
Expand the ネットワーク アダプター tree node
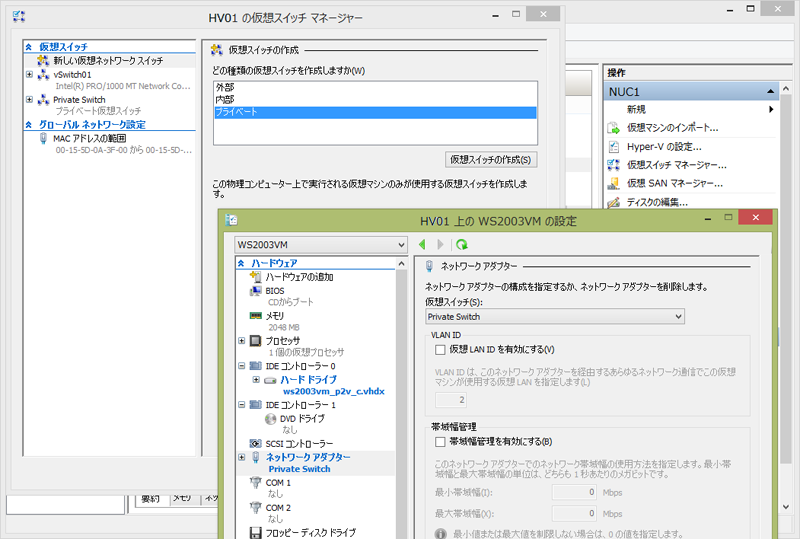pos(242,457)
